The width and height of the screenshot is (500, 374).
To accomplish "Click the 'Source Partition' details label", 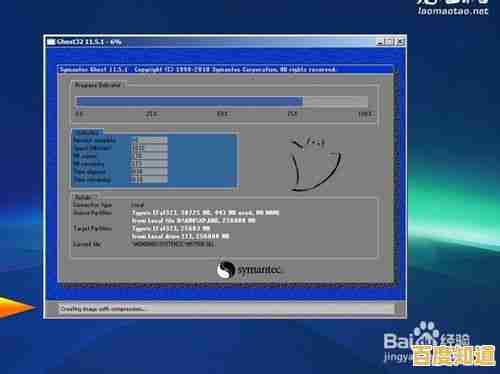I will 93,213.
